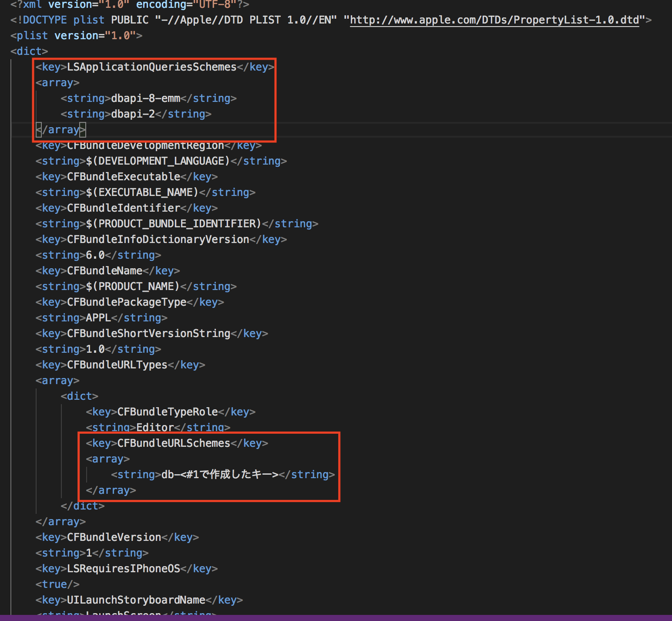Screen dimensions: 672x621
Task: Place cursor on CFBundleIdentifier key
Action: point(123,208)
